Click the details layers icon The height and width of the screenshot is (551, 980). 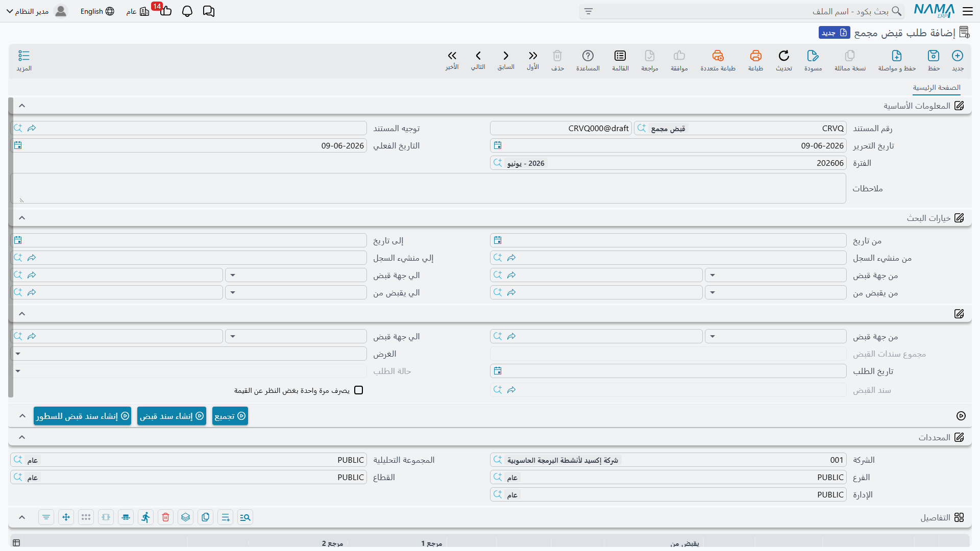[185, 517]
